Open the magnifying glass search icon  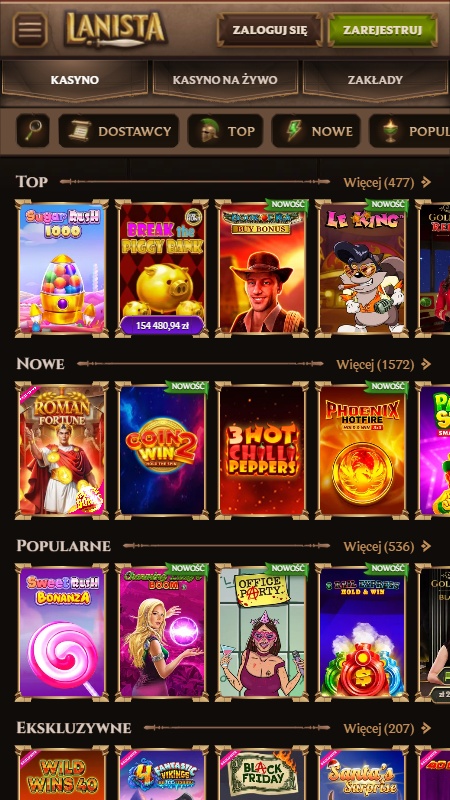(33, 131)
